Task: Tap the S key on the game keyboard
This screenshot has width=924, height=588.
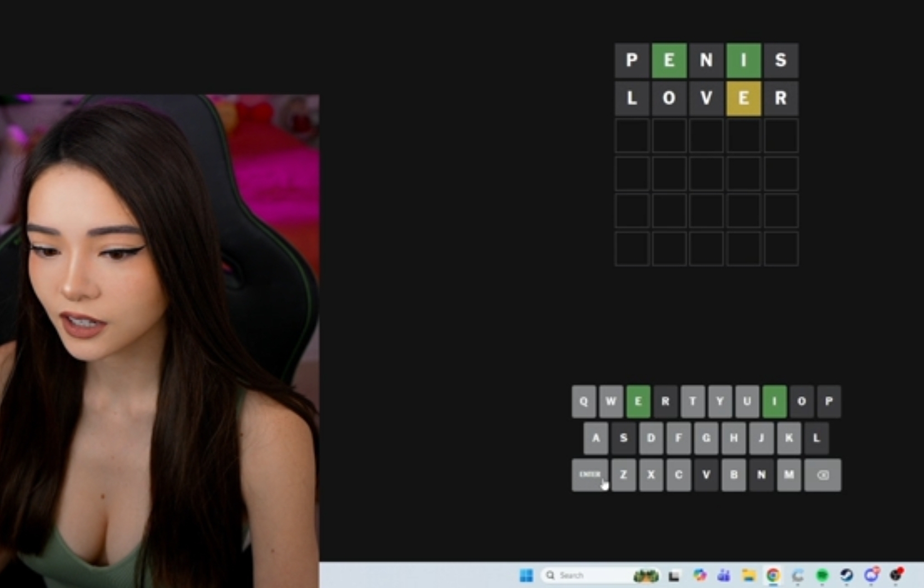Action: click(x=623, y=438)
